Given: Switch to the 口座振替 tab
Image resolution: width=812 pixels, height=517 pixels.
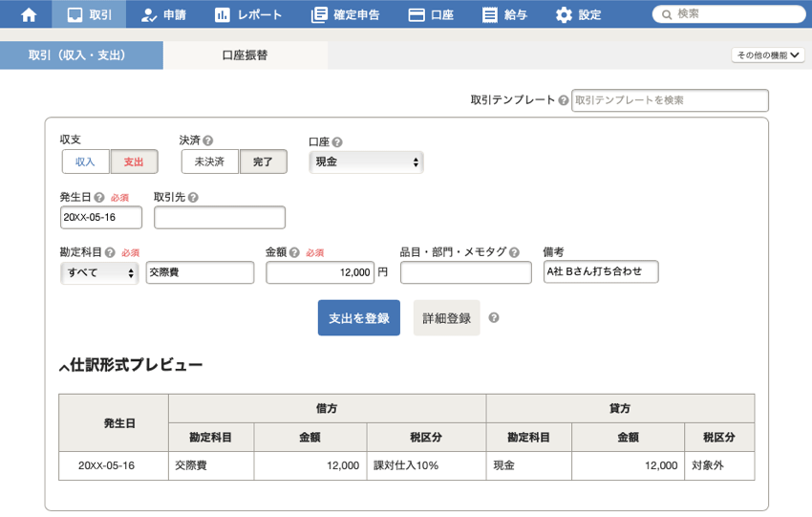Looking at the screenshot, I should pyautogui.click(x=245, y=55).
